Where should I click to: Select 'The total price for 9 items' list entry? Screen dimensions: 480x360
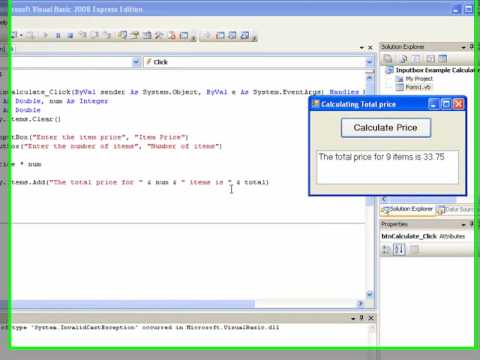coord(381,157)
